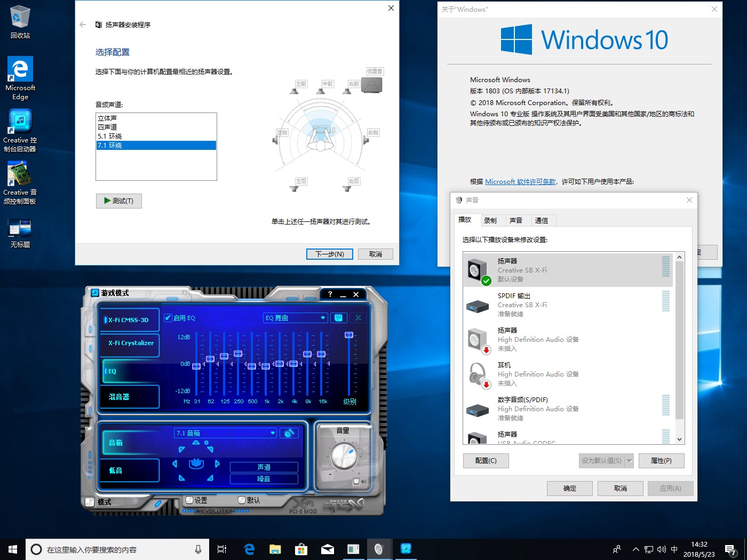Click the 左侧 speaker in setup diagram
Image resolution: width=747 pixels, height=560 pixels.
click(275, 140)
